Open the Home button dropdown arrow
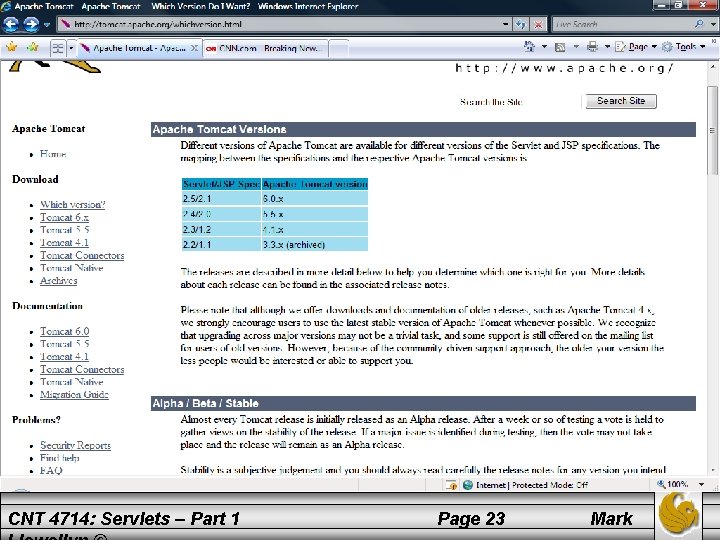This screenshot has width=720, height=540. point(544,46)
